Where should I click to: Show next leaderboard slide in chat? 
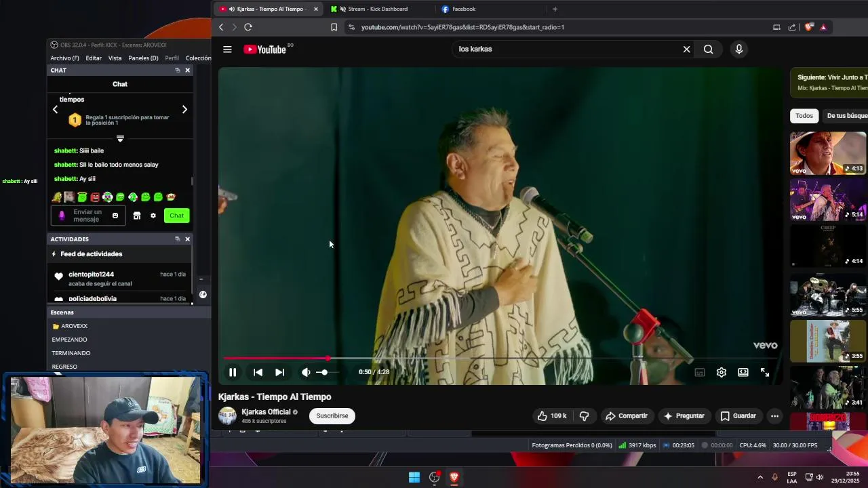[184, 109]
